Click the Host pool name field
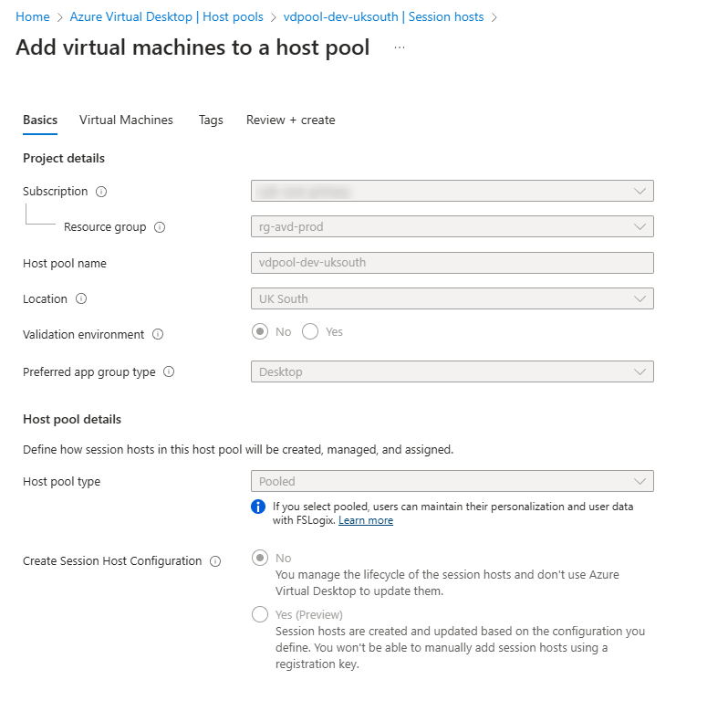Viewport: 728px width, 711px height. (452, 263)
